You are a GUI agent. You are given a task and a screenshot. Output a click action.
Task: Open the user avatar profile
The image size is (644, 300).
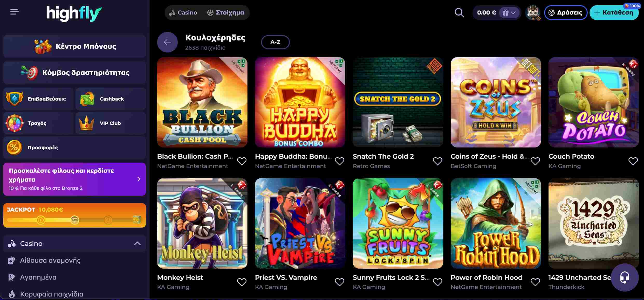pyautogui.click(x=533, y=12)
